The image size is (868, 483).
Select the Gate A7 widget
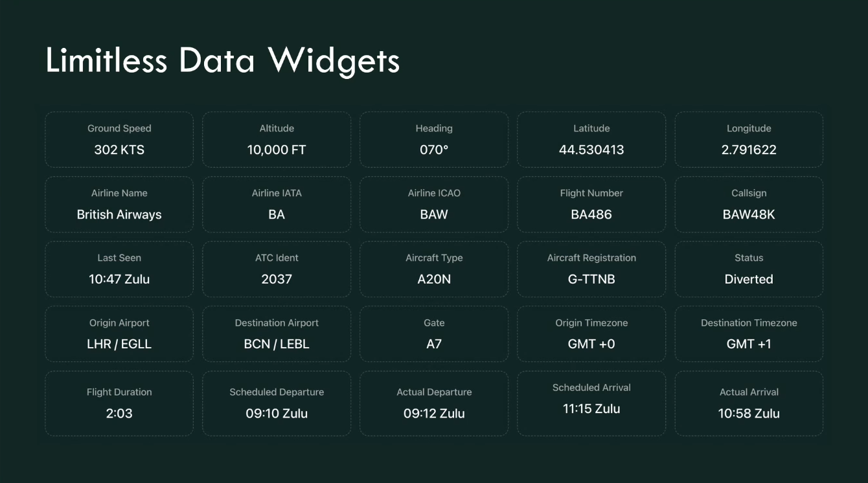click(434, 334)
